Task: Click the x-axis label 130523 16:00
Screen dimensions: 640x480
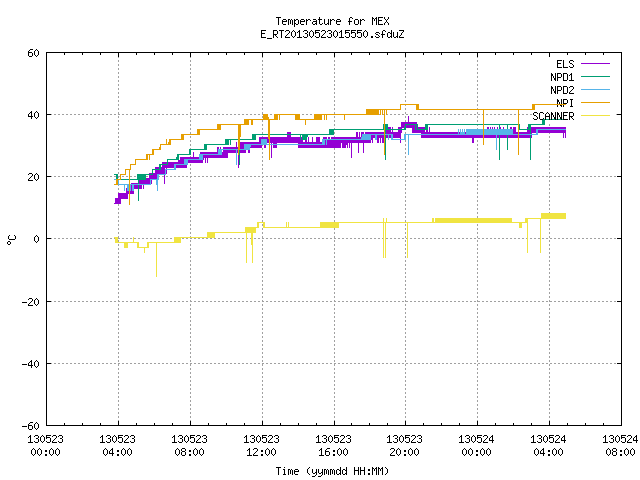Action: click(333, 446)
